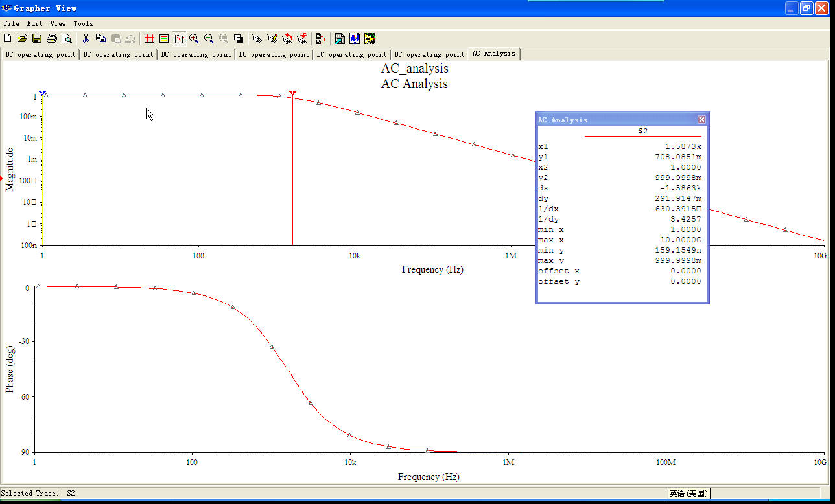
Task: Click the tag with red down arrow
Action: click(302, 39)
